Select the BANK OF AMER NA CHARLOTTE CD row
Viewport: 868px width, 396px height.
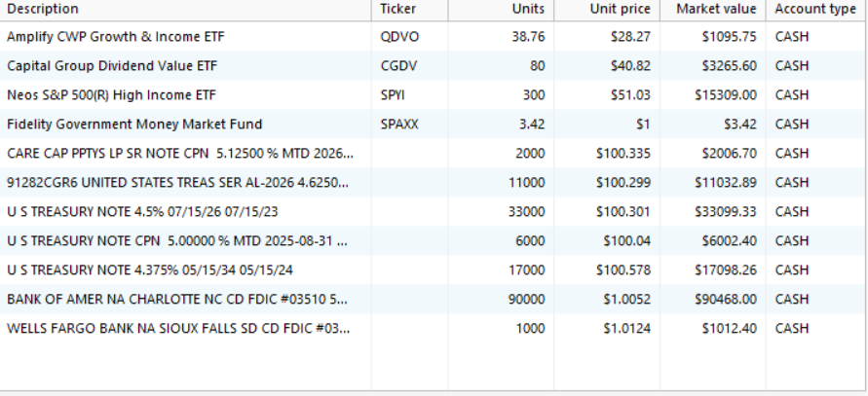(x=432, y=300)
